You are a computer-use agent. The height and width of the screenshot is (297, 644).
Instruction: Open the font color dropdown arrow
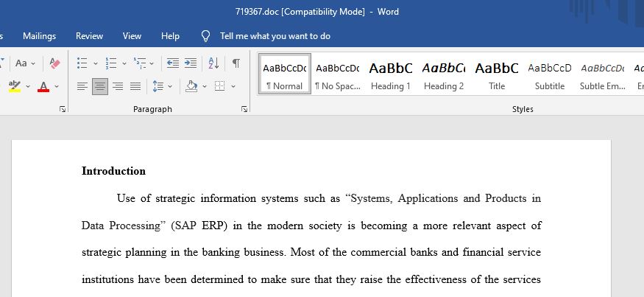tap(57, 86)
